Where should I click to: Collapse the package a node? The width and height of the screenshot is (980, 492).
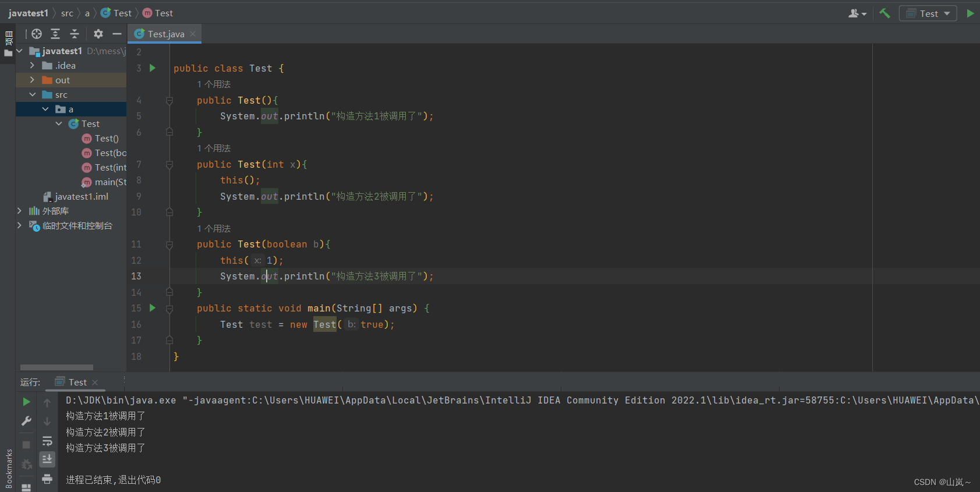click(x=45, y=109)
